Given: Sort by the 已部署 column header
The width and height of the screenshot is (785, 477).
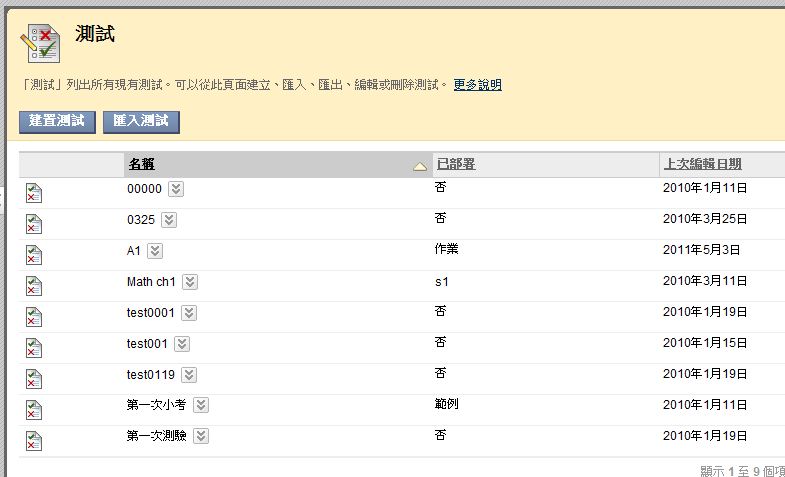Looking at the screenshot, I should pos(455,164).
